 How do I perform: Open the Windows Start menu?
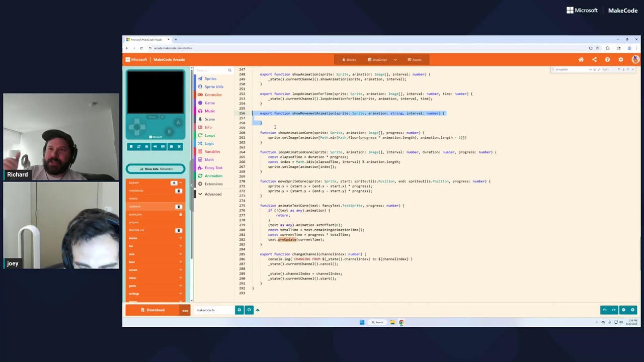pos(362,322)
